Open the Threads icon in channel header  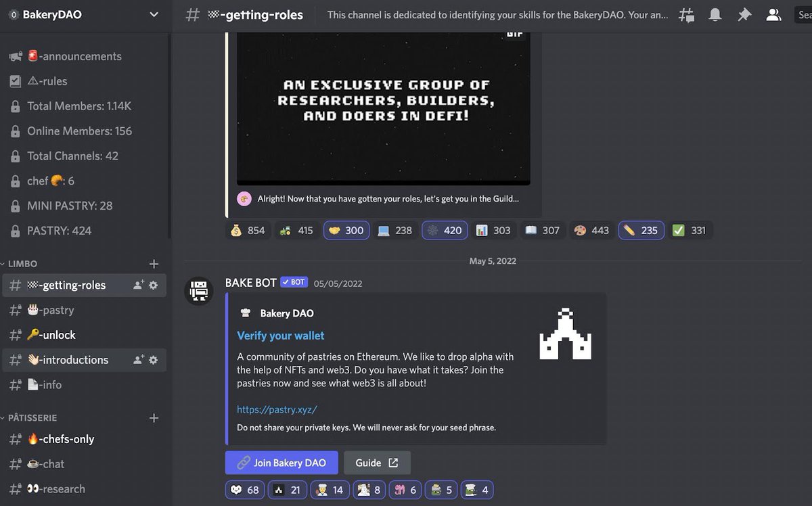tap(686, 14)
